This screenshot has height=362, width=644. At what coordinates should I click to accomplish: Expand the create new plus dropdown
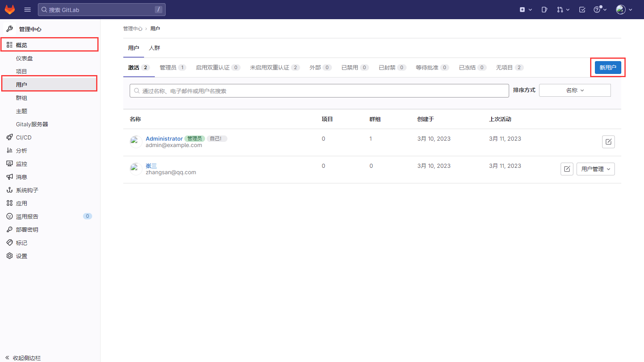(x=525, y=10)
